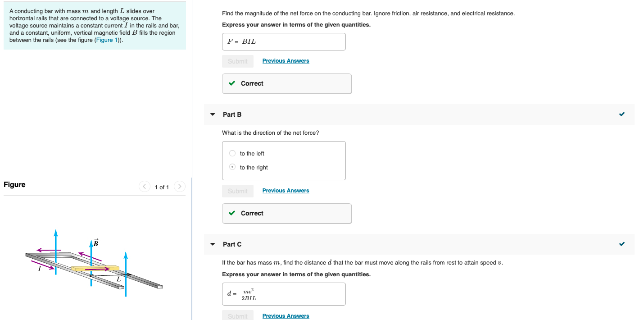Image resolution: width=644 pixels, height=320 pixels.
Task: Click inside the F = BIL answer field
Action: click(284, 41)
